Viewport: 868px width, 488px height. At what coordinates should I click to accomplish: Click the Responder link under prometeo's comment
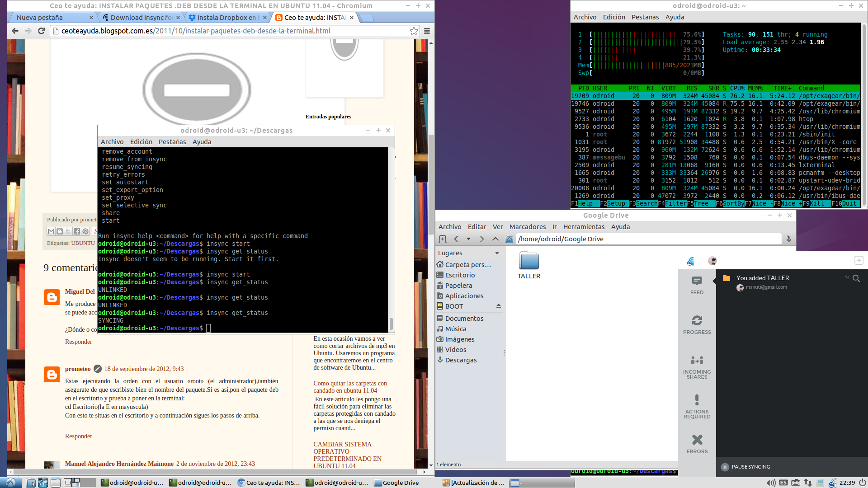point(78,436)
